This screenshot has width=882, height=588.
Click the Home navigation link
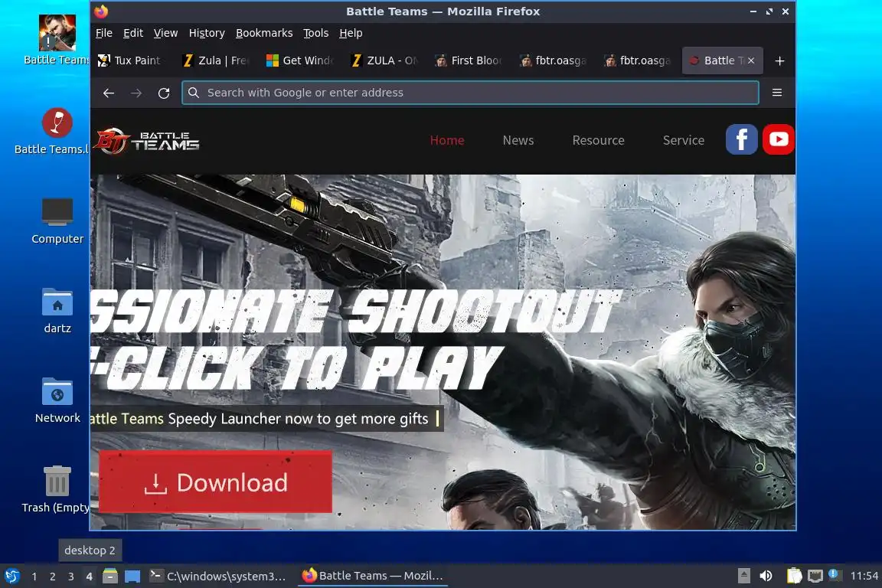(x=447, y=141)
